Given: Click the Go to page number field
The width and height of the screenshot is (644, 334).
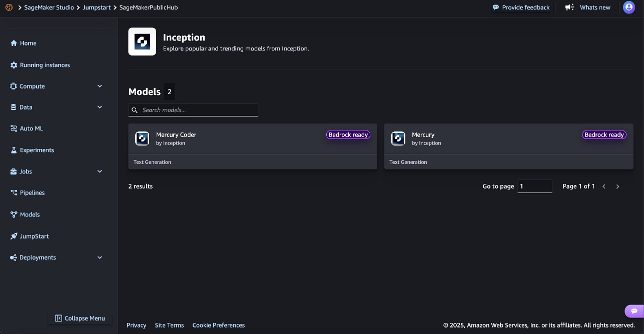Looking at the screenshot, I should [535, 186].
